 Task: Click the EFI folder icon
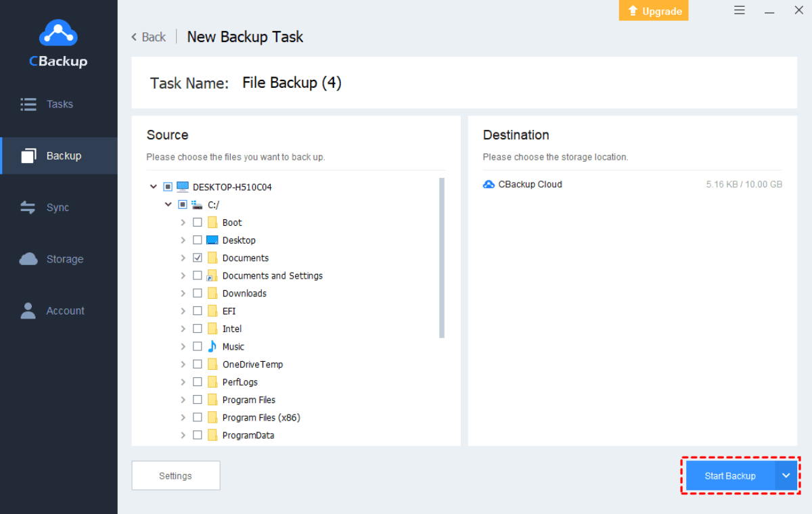(212, 311)
